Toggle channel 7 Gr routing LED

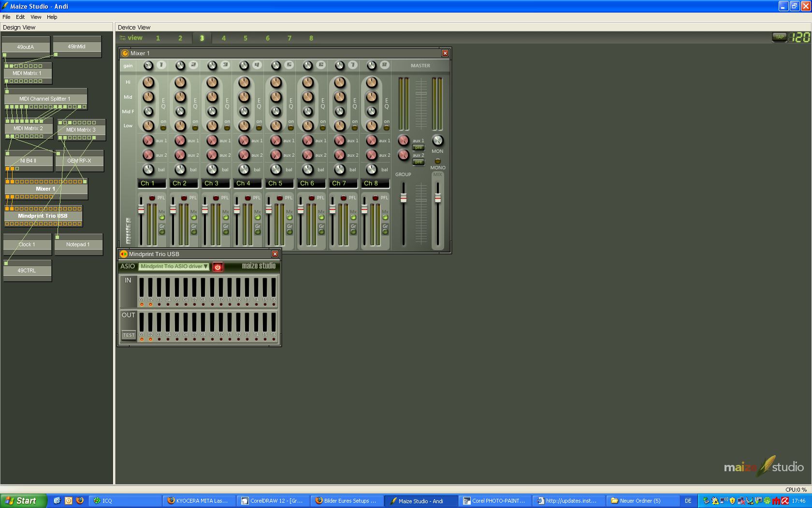(x=353, y=232)
